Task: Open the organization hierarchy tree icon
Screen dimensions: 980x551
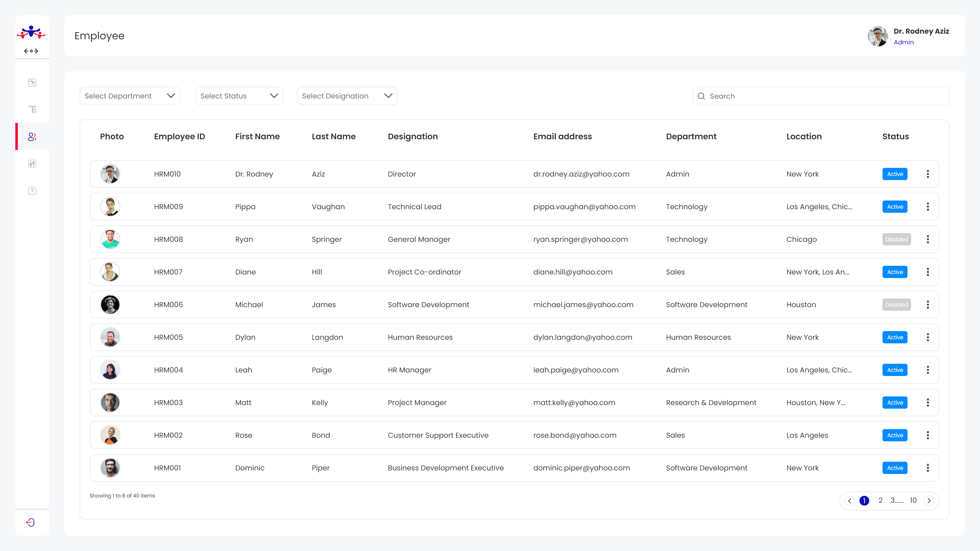Action: [32, 109]
